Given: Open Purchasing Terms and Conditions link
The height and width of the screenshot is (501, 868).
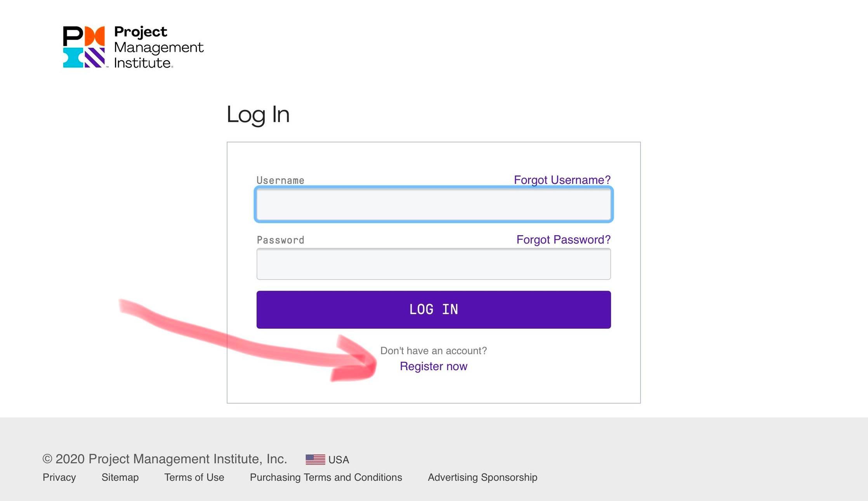Looking at the screenshot, I should (x=326, y=477).
